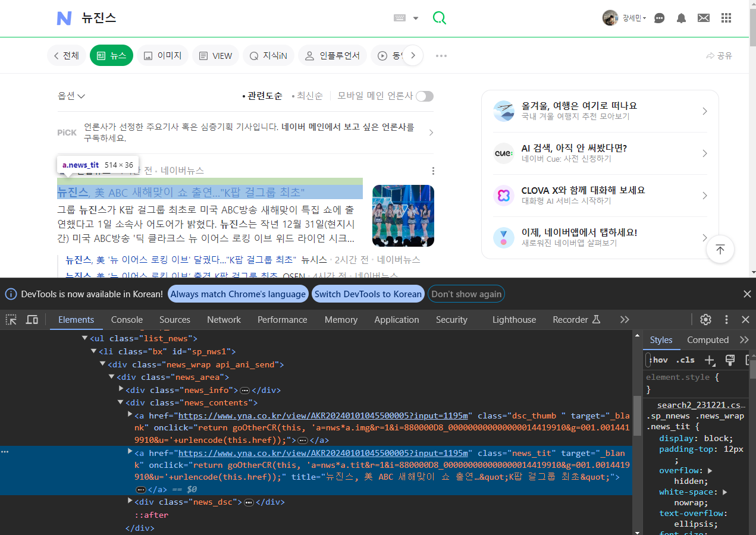This screenshot has width=756, height=535.
Task: Open the Recorder panel tab
Action: pyautogui.click(x=577, y=320)
